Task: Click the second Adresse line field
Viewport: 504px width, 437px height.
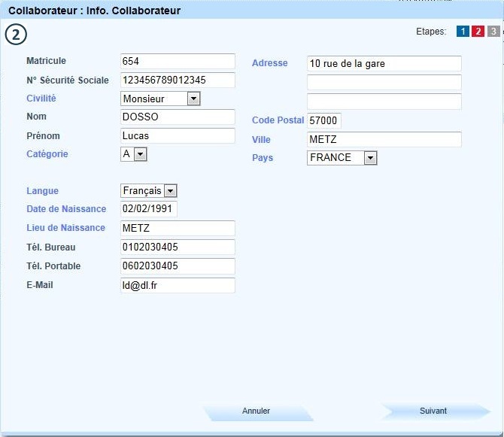Action: tap(384, 83)
